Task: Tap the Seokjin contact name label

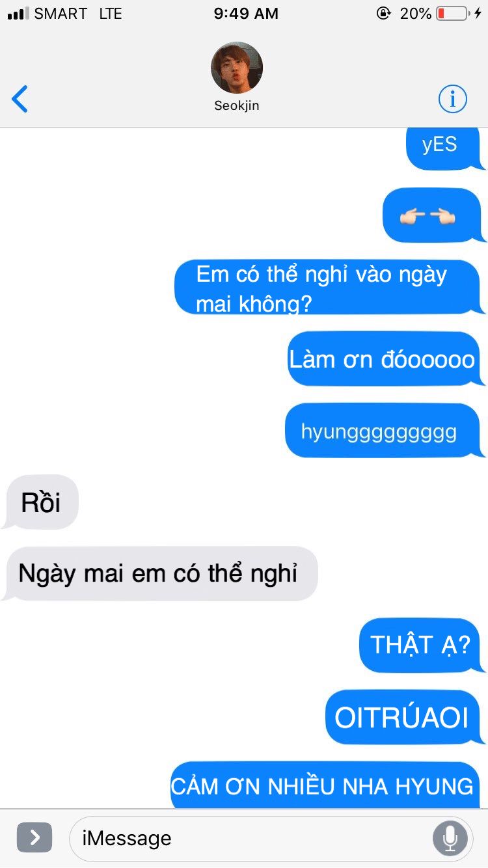Action: (x=237, y=105)
